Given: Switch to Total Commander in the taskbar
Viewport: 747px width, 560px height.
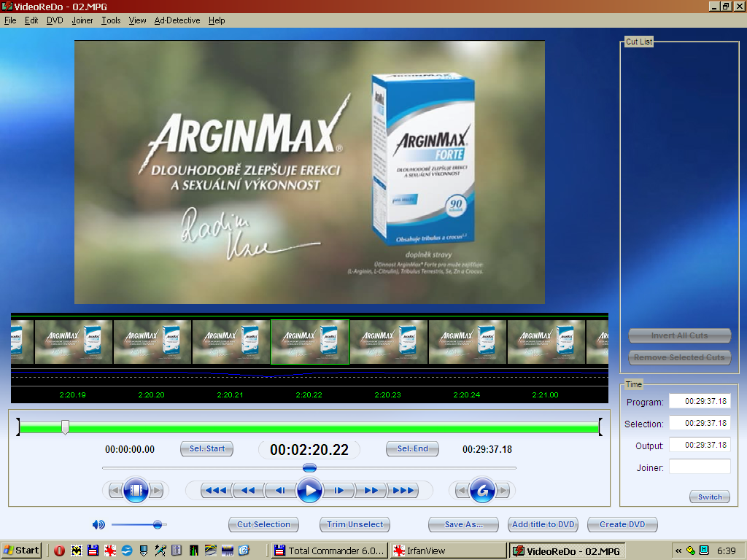Looking at the screenshot, I should tap(330, 551).
